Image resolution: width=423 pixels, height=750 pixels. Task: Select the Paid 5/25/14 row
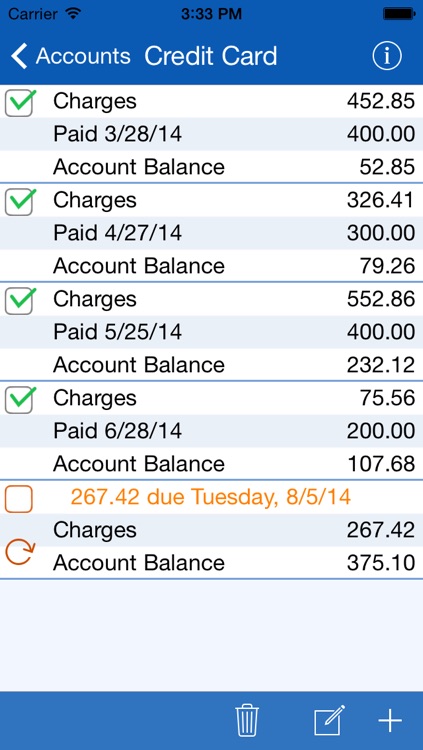point(212,332)
